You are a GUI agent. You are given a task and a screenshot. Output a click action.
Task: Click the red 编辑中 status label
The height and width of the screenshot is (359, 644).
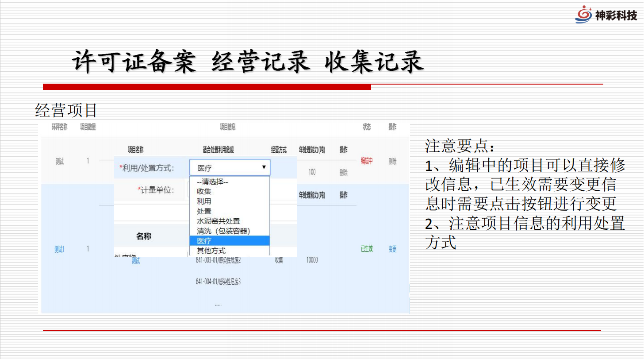366,162
